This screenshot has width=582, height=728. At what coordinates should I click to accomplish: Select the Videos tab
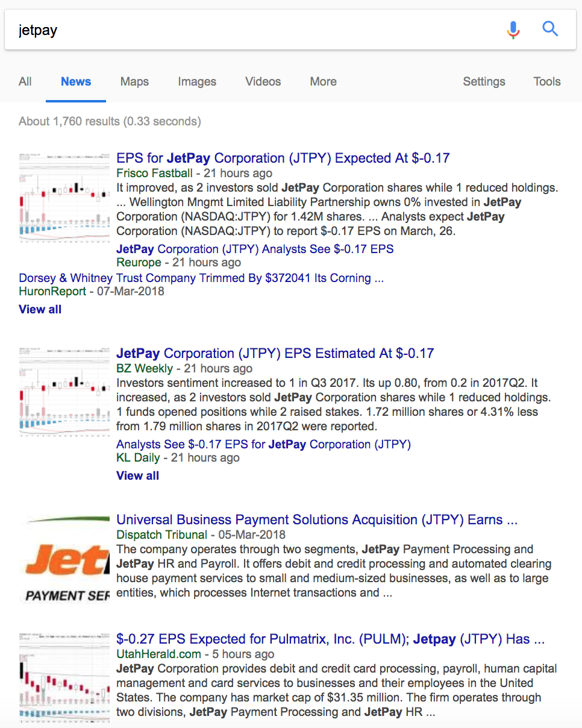tap(263, 81)
